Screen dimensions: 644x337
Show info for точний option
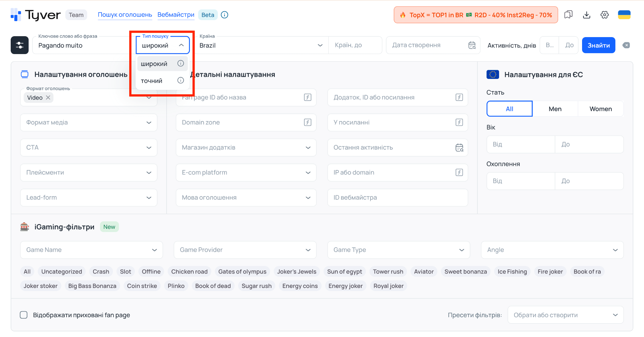(x=180, y=80)
